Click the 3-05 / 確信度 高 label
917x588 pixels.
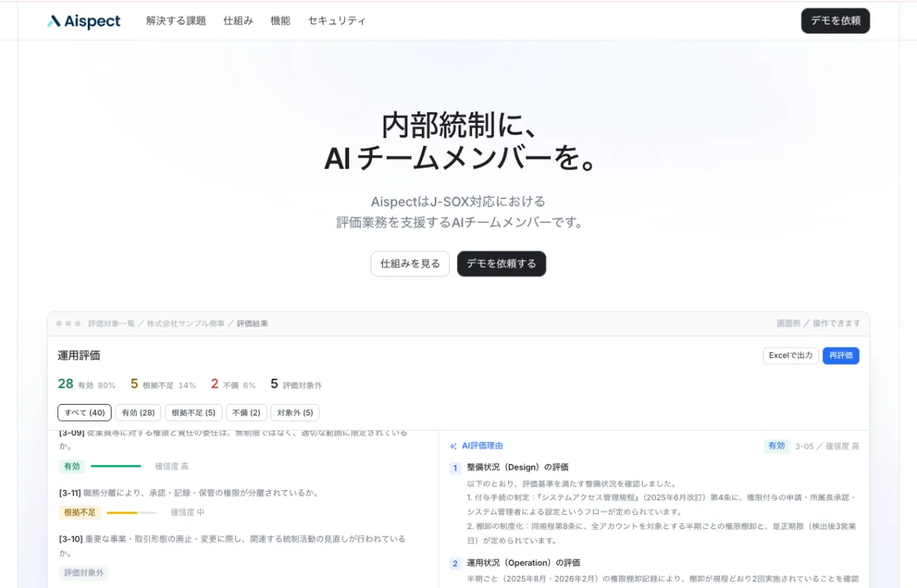pos(827,447)
